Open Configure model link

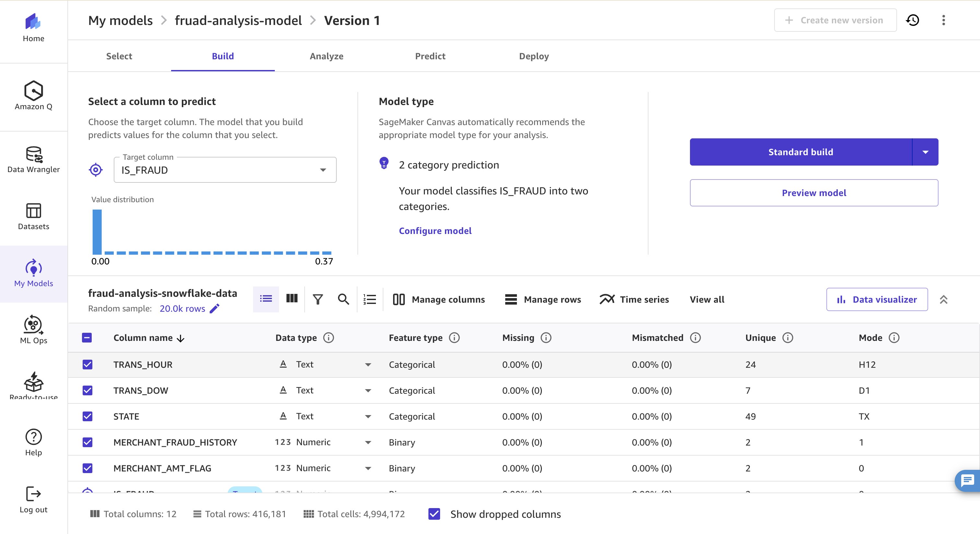click(435, 231)
